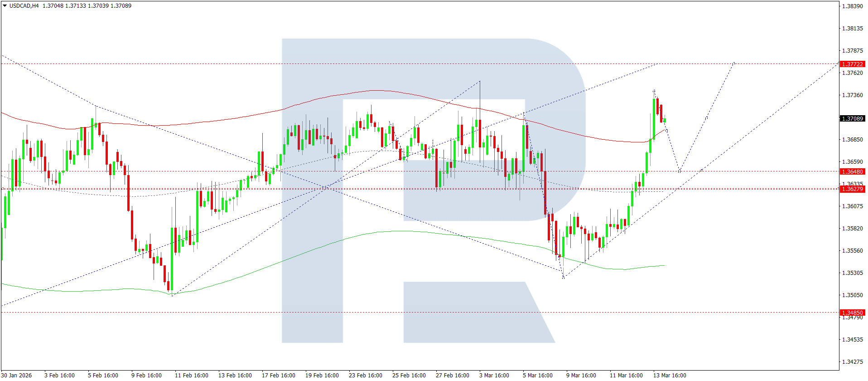Select the red 1.36279 price level tag
Viewport: 868px width, 381px height.
[x=852, y=189]
